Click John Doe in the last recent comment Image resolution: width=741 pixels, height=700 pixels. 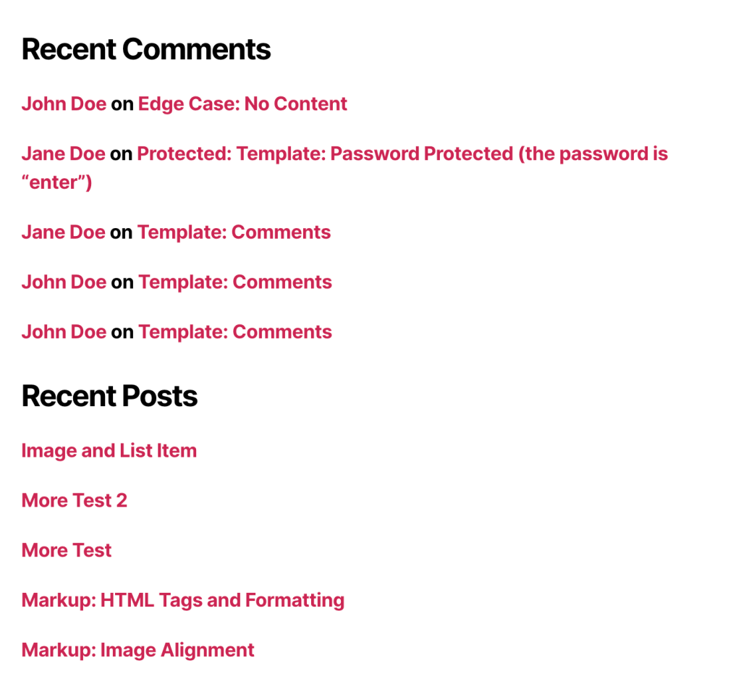coord(64,332)
